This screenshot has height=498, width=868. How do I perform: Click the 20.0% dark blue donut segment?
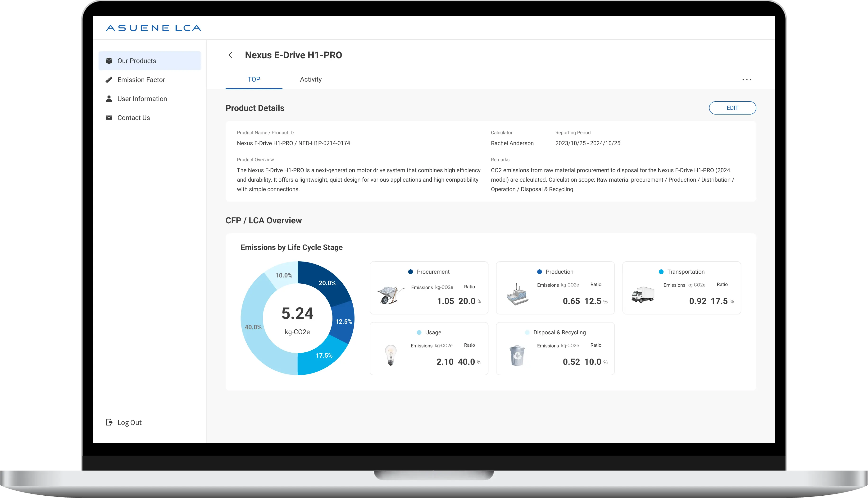(x=327, y=283)
